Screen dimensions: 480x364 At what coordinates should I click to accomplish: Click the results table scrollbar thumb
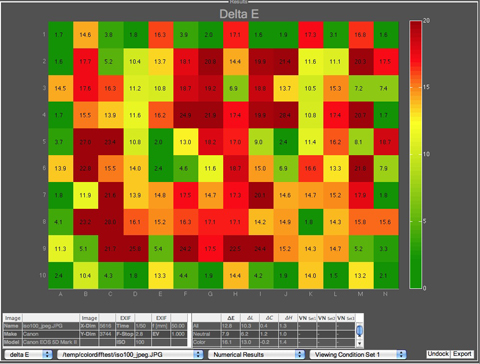pos(359,331)
